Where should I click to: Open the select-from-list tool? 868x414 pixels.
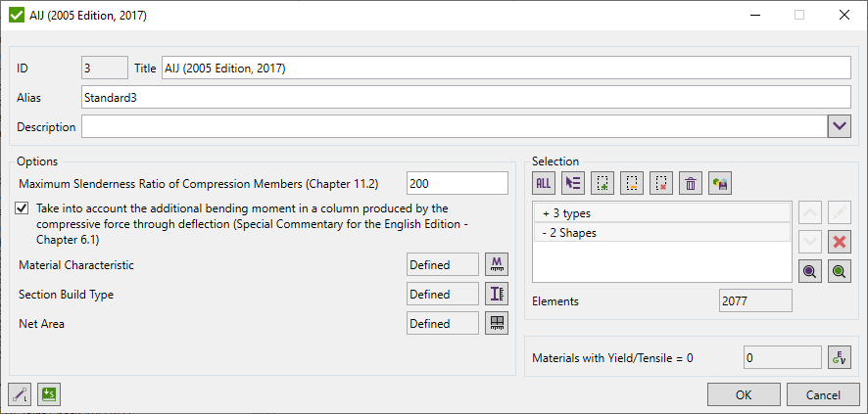coord(573,183)
